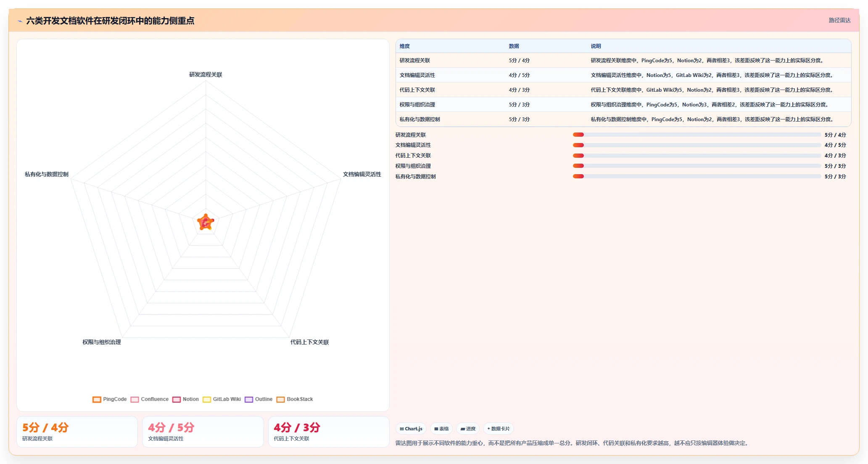Image resolution: width=868 pixels, height=464 pixels.
Task: Click the 权限与组织治理 progress bar
Action: [x=697, y=166]
